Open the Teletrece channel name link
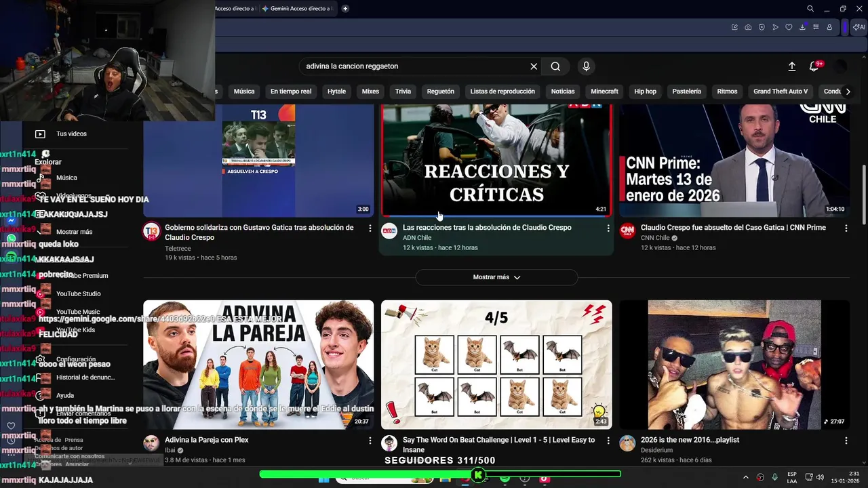This screenshot has width=868, height=488. 178,249
